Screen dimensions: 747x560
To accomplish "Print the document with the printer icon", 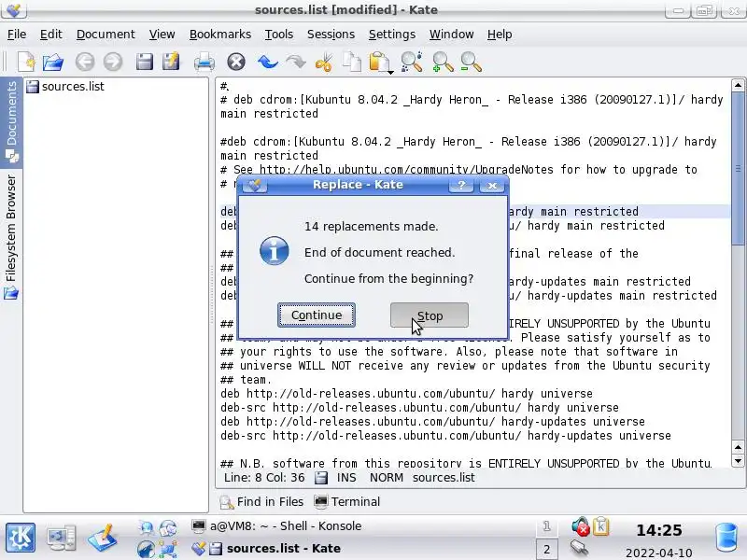I will pos(204,63).
